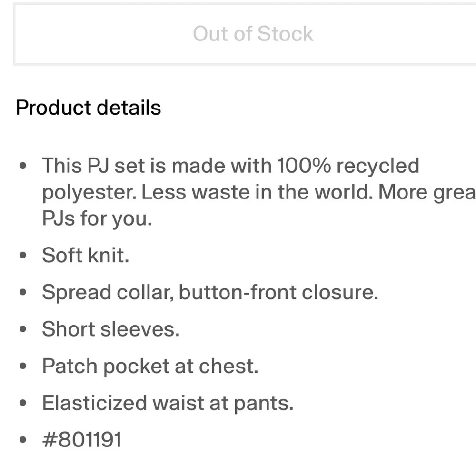This screenshot has height=476, width=476.
Task: Select the 'Soft knit.' detail
Action: 86,255
